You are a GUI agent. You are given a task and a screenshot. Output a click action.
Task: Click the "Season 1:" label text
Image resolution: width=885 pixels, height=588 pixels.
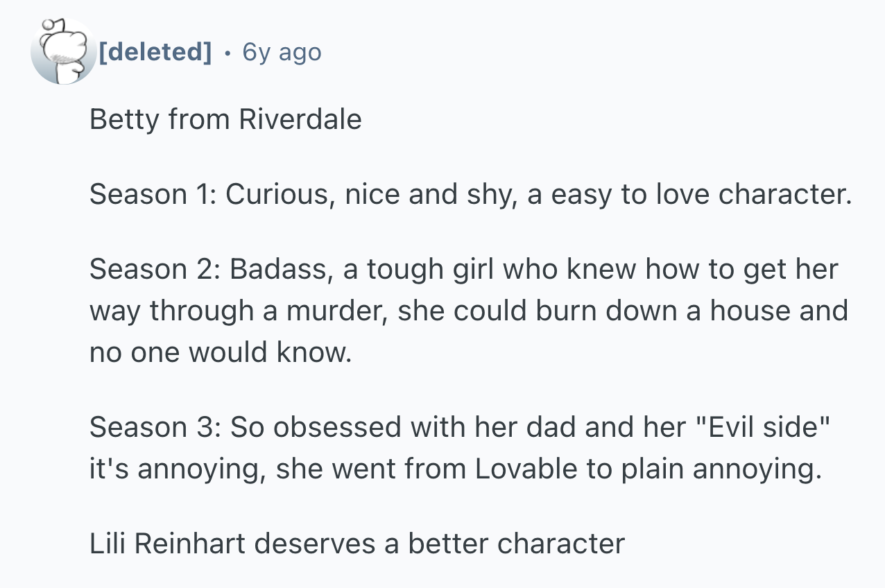tap(153, 195)
